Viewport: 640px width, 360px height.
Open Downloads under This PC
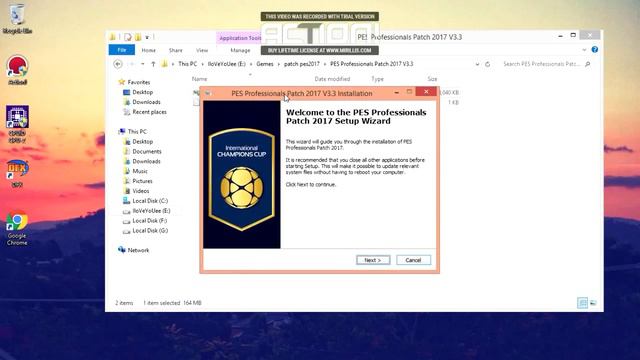click(146, 161)
